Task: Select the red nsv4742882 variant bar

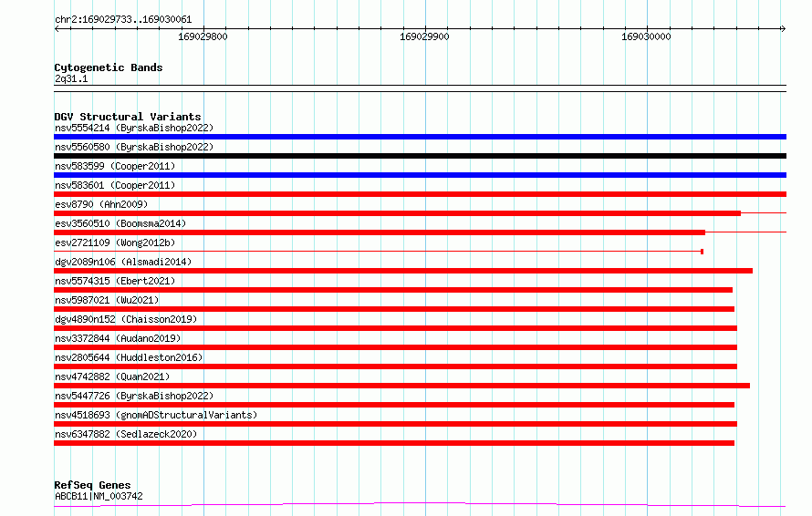Action: (401, 386)
